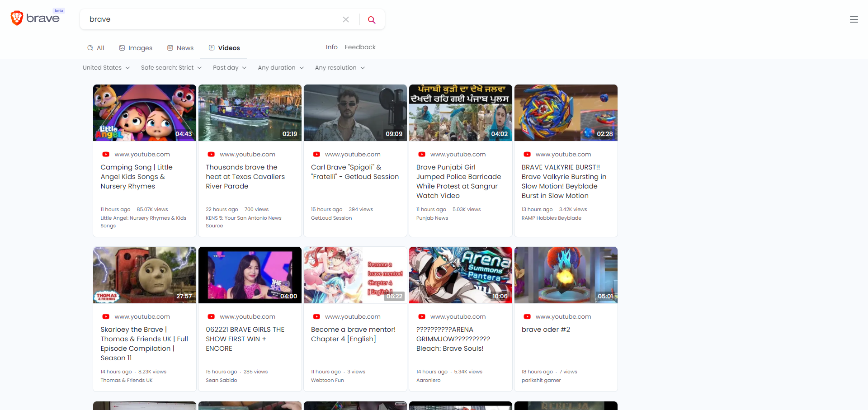The image size is (868, 410).
Task: Click YouTube icon on Texas Cavaliers card
Action: 211,154
